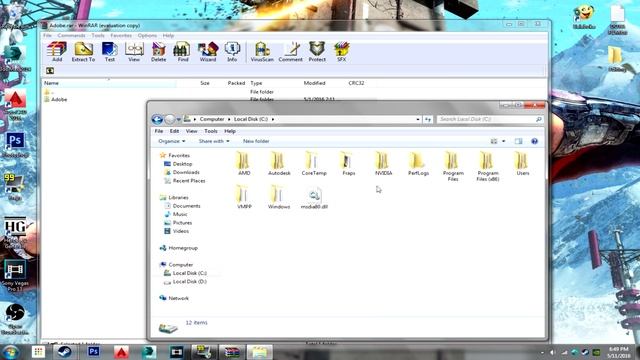Open Desktop in Favorites sidebar

pos(178,164)
